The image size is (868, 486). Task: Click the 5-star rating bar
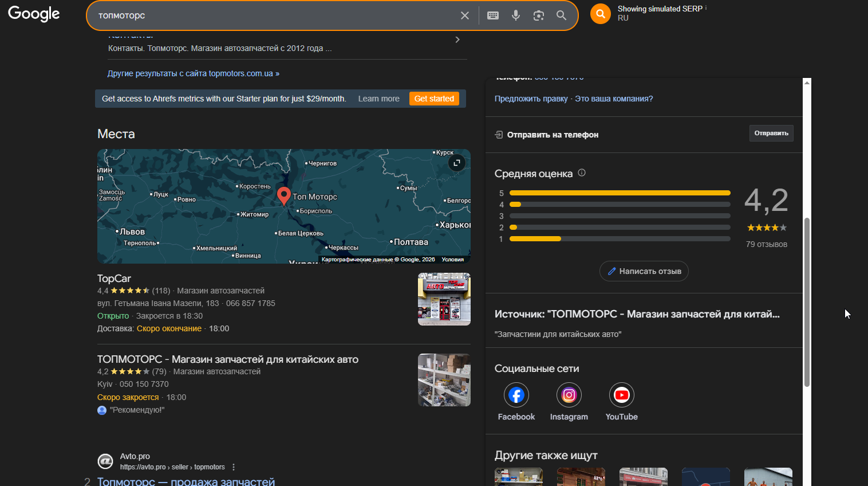(x=620, y=193)
